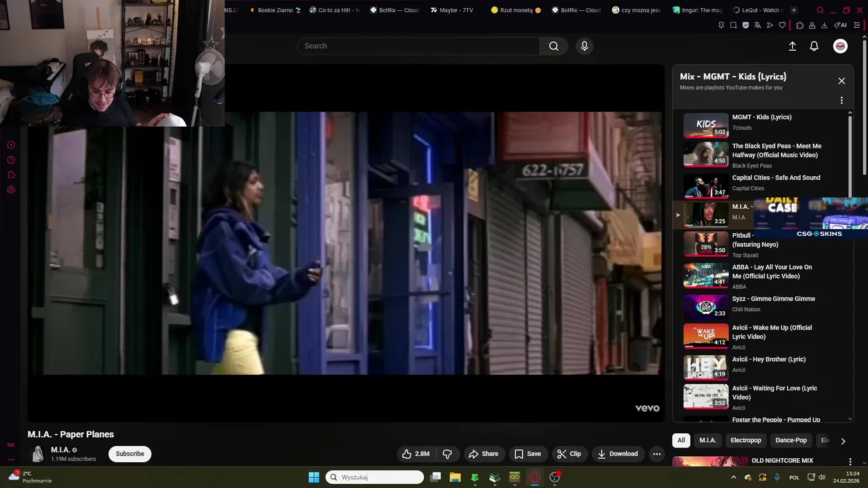
Task: Share the Paper Planes video
Action: [x=484, y=454]
